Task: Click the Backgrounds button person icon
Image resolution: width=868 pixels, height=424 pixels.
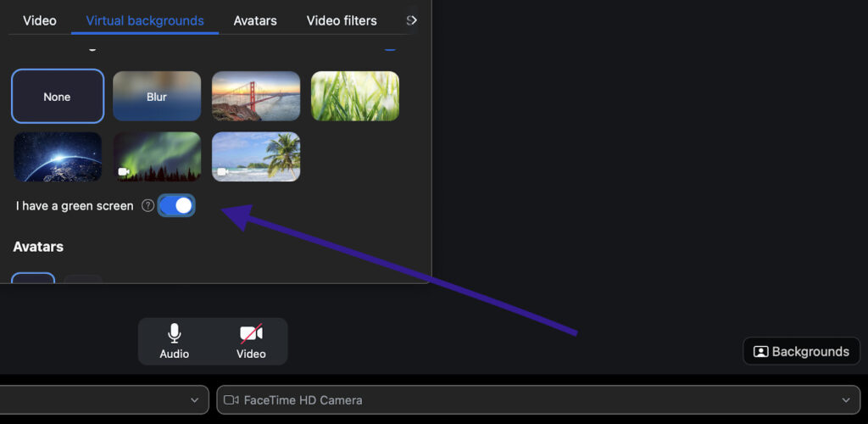Action: tap(760, 351)
